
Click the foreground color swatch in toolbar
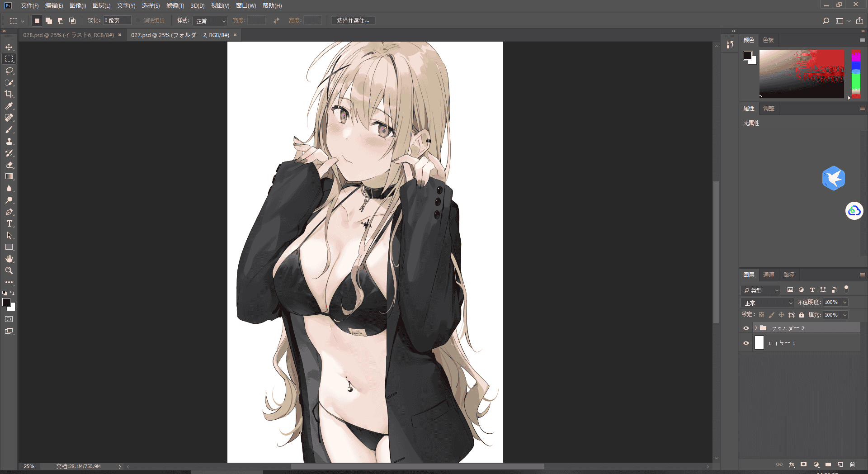(x=6, y=302)
